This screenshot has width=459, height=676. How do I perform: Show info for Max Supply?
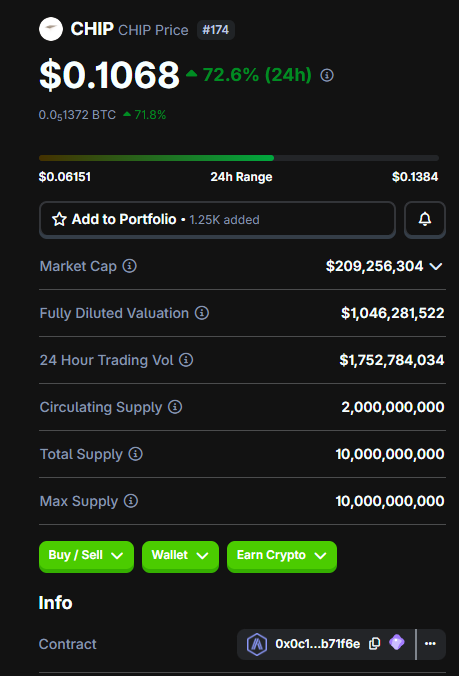pos(131,501)
